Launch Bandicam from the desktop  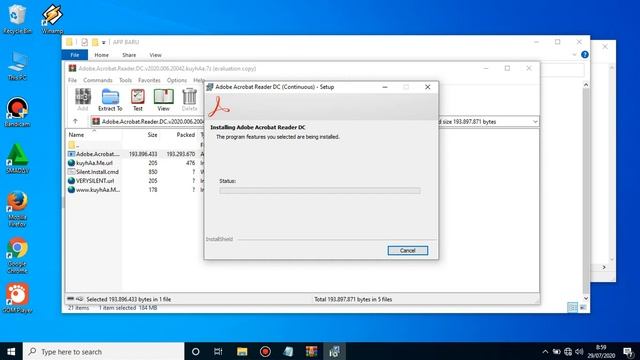coord(17,112)
